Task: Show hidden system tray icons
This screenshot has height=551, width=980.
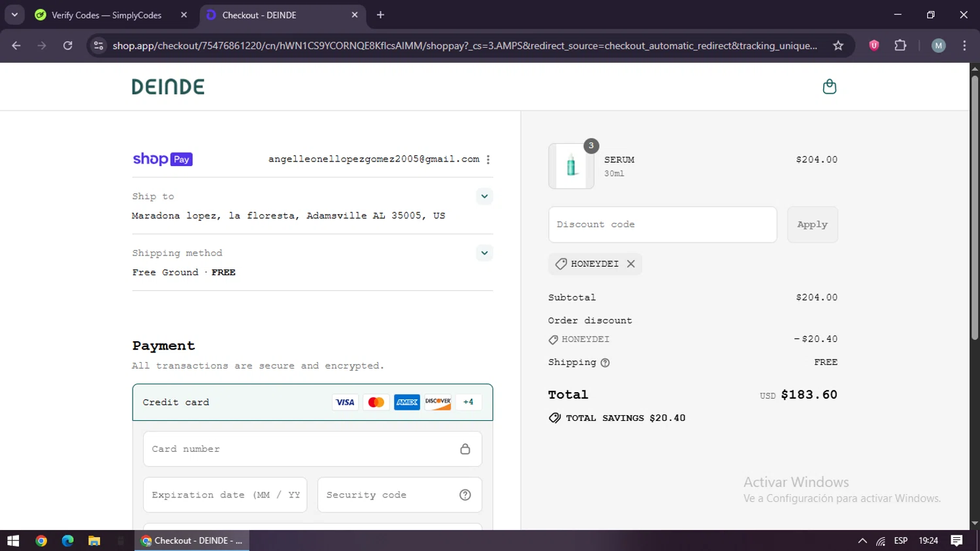Action: pos(862,541)
